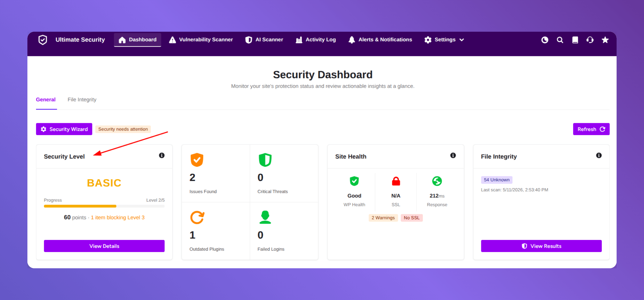The width and height of the screenshot is (644, 300).
Task: Toggle dark mode moon icon
Action: click(545, 40)
